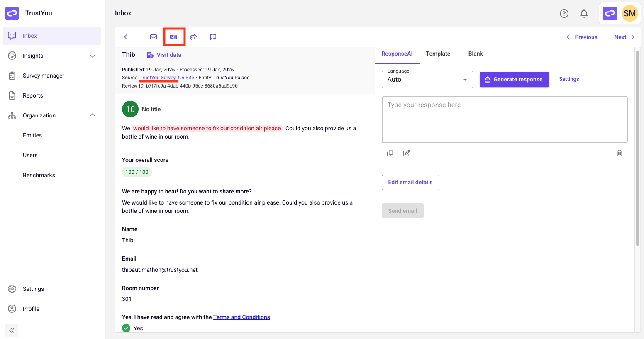Click the green Yes checkmark icon

126,328
